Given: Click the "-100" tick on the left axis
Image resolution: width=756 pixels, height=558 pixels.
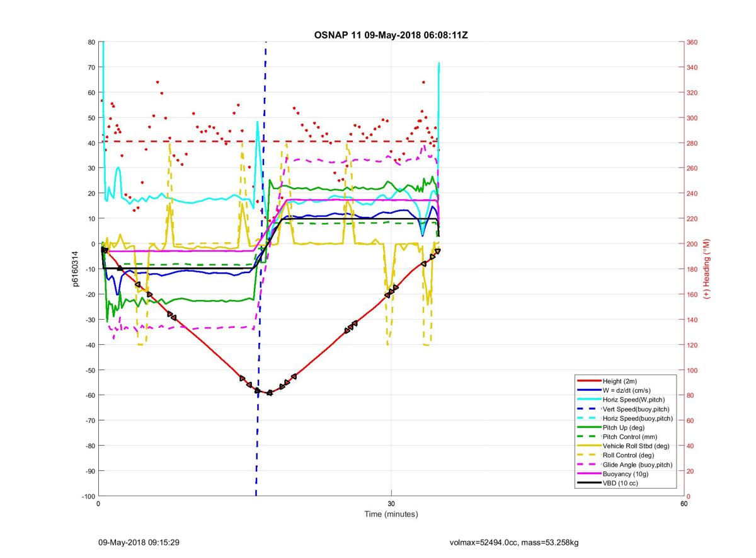Looking at the screenshot, I should click(88, 496).
